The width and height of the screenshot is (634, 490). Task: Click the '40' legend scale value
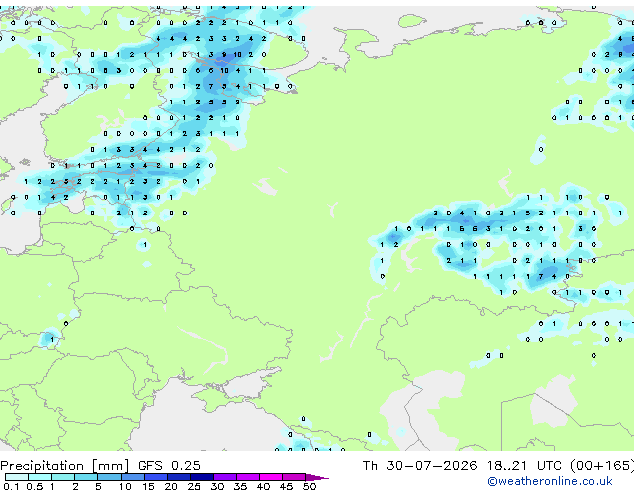pyautogui.click(x=263, y=486)
